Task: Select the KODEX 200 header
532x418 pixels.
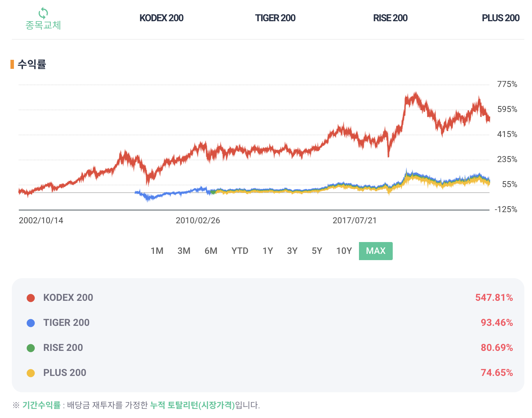Action: click(161, 18)
